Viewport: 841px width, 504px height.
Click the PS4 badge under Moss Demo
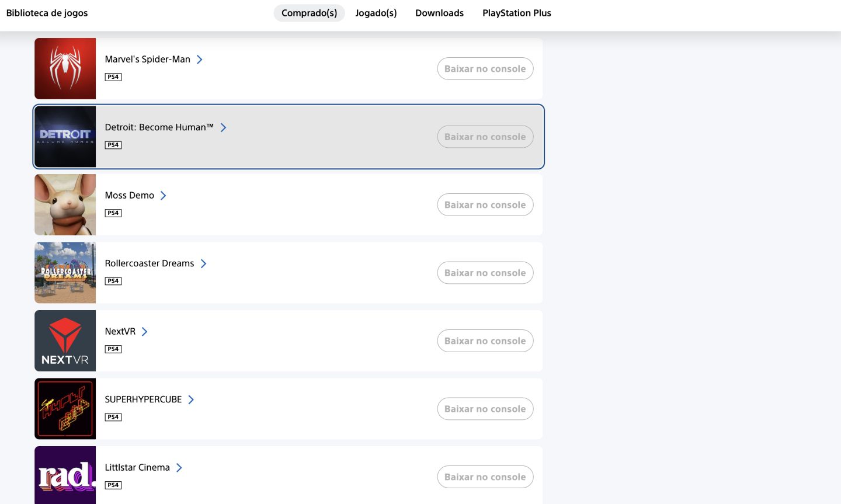(113, 213)
